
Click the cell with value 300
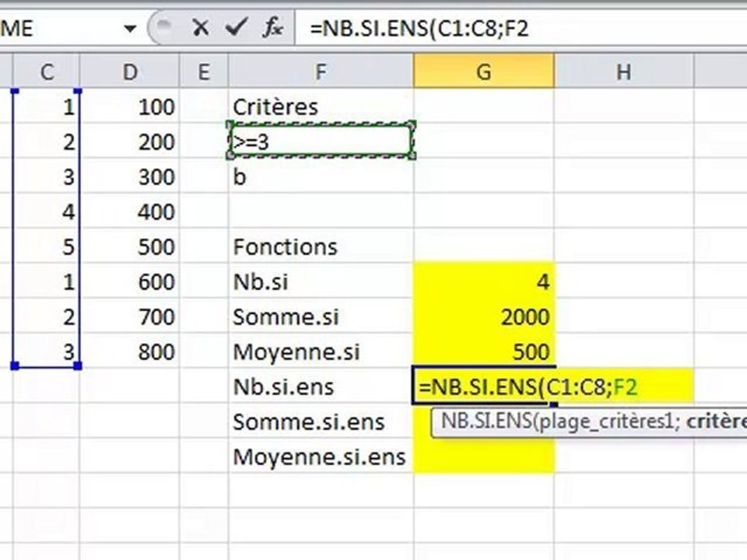[130, 177]
